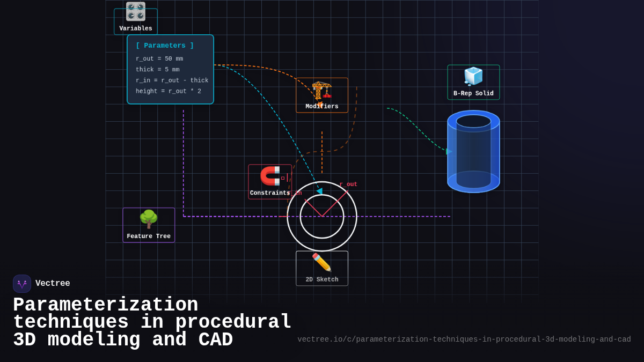Select the blue cylinder 3D model

click(x=473, y=151)
